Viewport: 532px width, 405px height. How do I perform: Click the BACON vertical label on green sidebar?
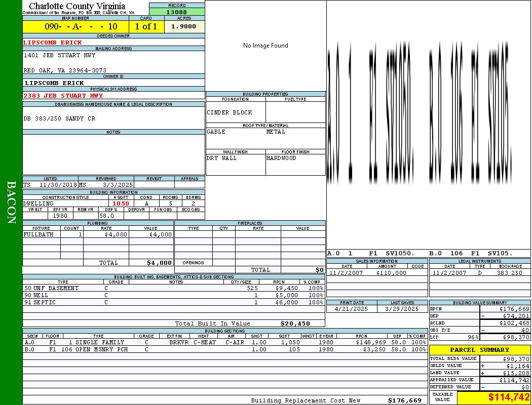point(11,202)
